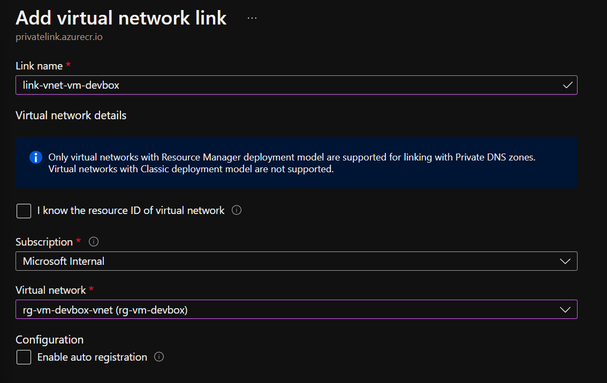
Task: Open the more options ellipsis beside the title
Action: coord(252,18)
